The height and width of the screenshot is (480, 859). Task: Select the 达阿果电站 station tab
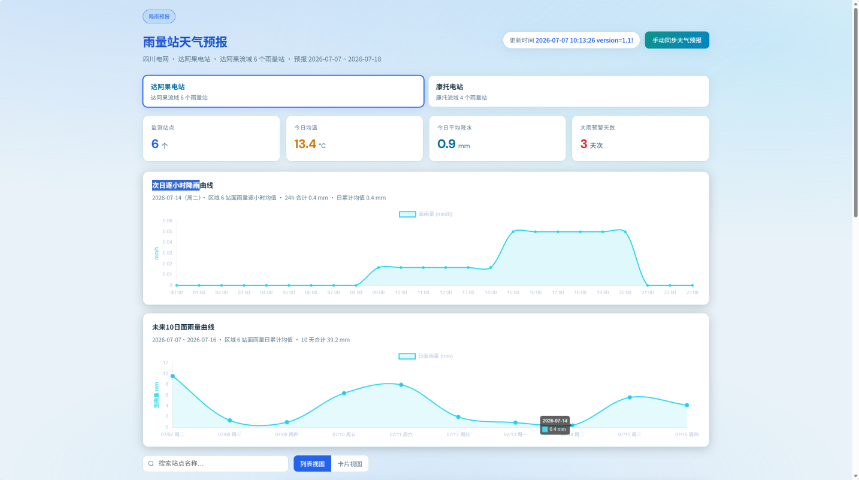click(x=283, y=92)
